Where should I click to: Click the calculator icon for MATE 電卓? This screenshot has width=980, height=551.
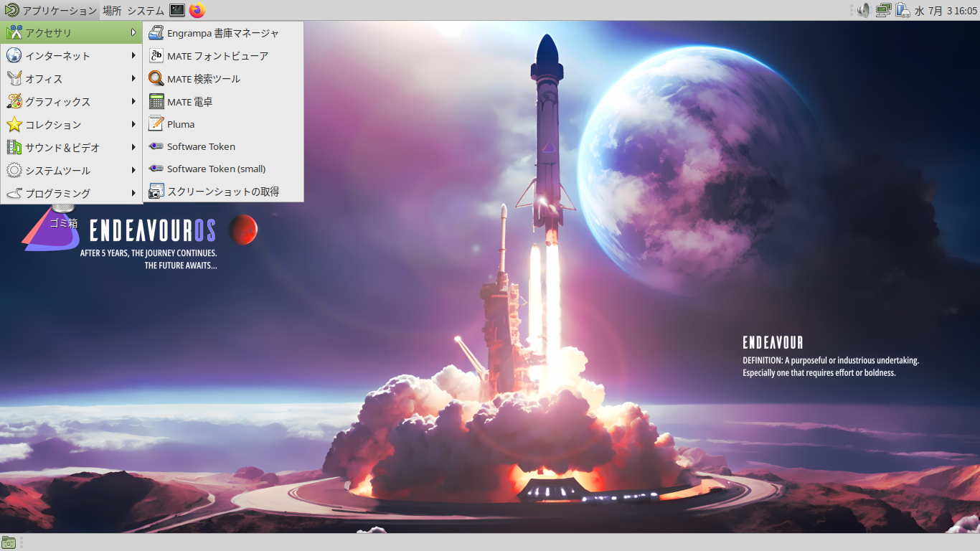pos(156,101)
